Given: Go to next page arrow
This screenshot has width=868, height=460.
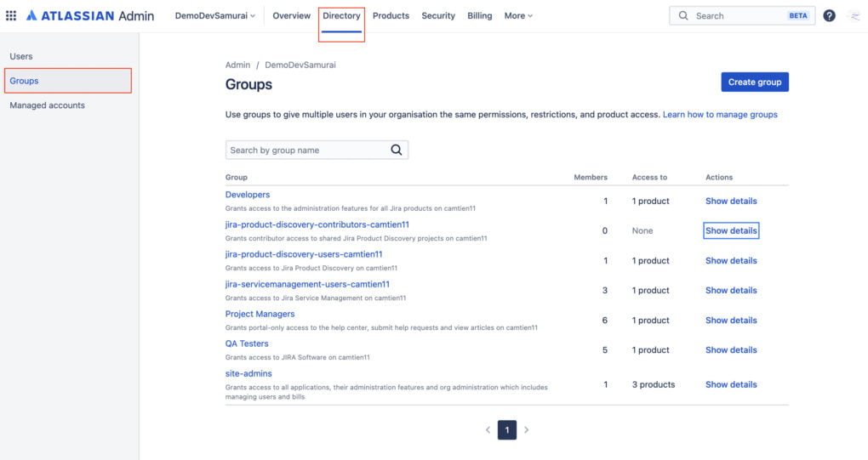Looking at the screenshot, I should pos(527,429).
